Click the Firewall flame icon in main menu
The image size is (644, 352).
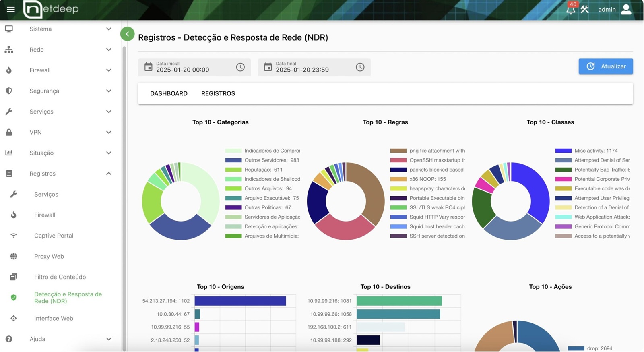(x=9, y=70)
